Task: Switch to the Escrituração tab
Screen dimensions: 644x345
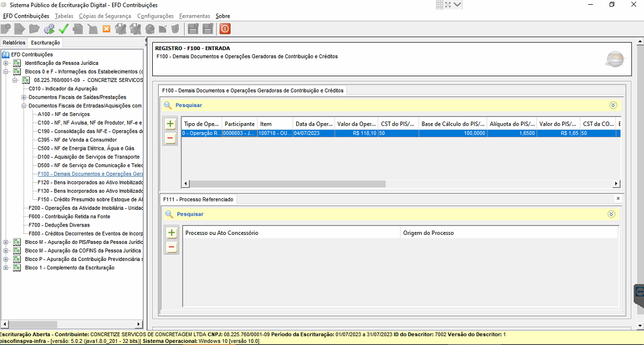Action: 45,43
